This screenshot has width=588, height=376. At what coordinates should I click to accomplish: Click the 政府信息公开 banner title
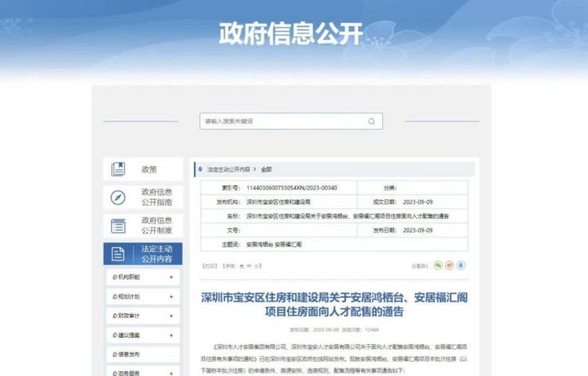pos(291,33)
